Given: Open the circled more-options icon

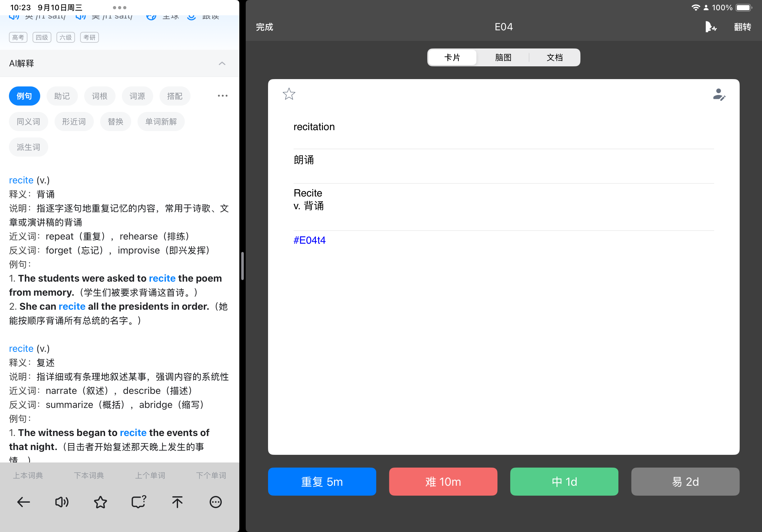Looking at the screenshot, I should [x=216, y=502].
